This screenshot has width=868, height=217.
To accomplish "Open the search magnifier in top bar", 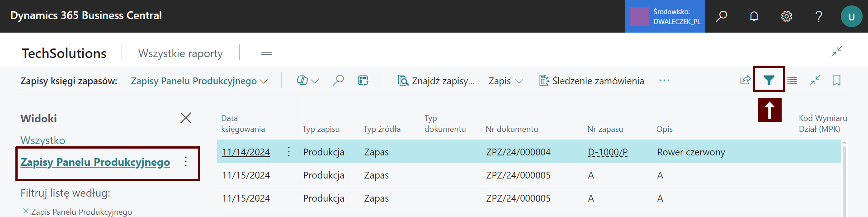I will pyautogui.click(x=722, y=16).
